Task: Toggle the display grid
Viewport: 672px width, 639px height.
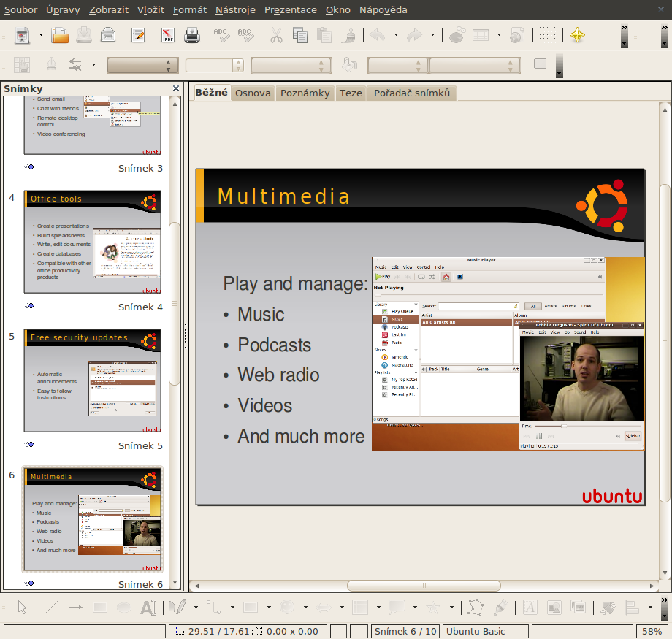Action: (547, 35)
